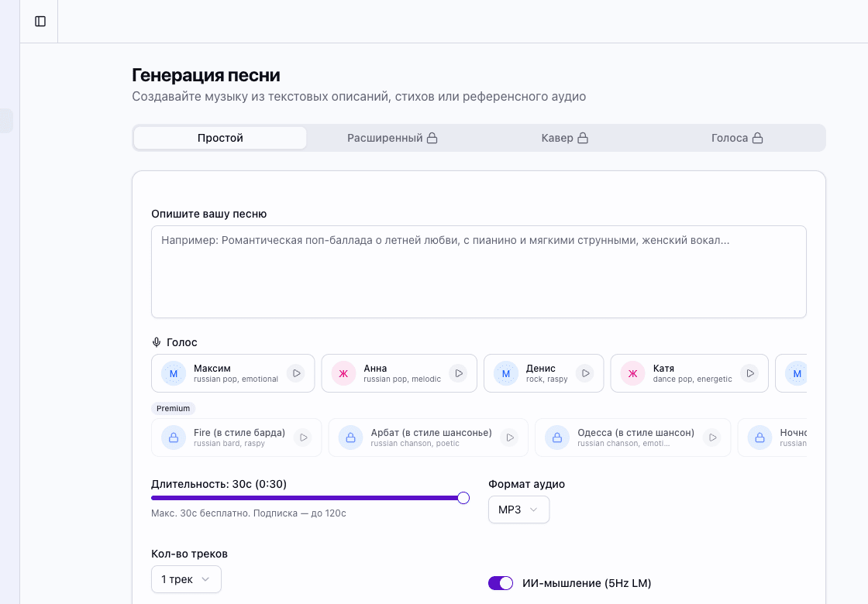Click the Одесса premium voice lock icon
The width and height of the screenshot is (868, 604).
point(557,438)
